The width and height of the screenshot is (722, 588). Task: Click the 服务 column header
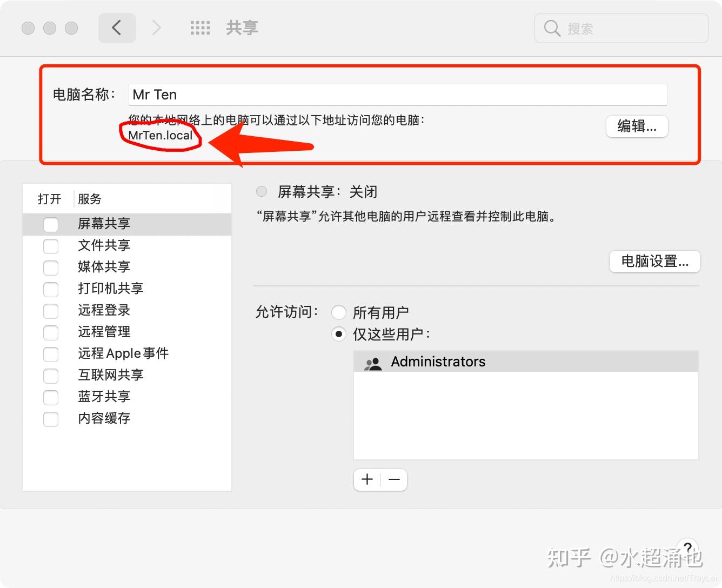coord(90,199)
